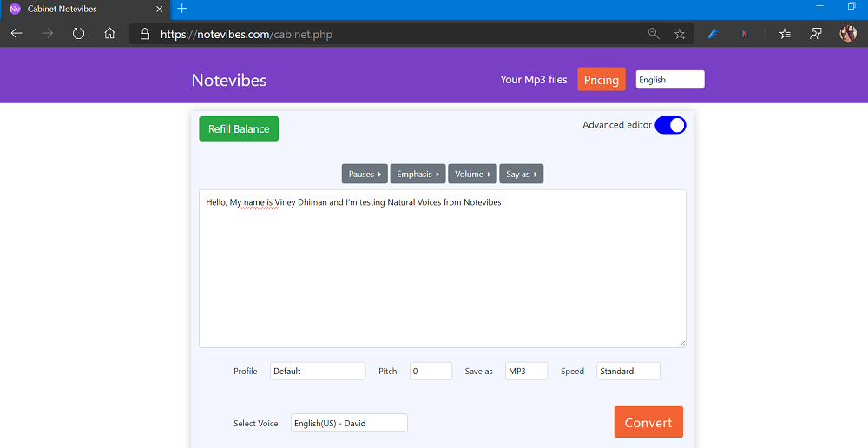The width and height of the screenshot is (868, 448).
Task: Open the user profile avatar
Action: click(847, 34)
